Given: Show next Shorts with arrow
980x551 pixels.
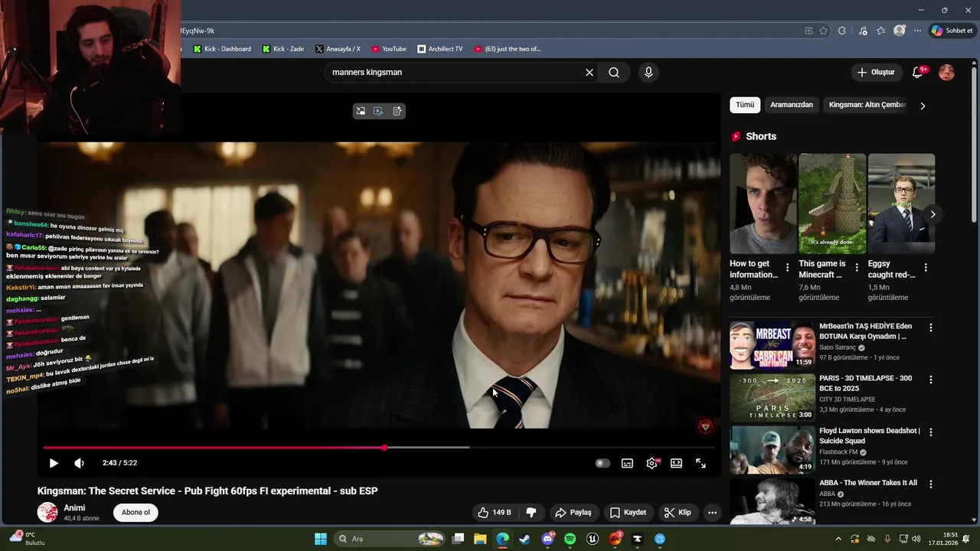Looking at the screenshot, I should 933,214.
